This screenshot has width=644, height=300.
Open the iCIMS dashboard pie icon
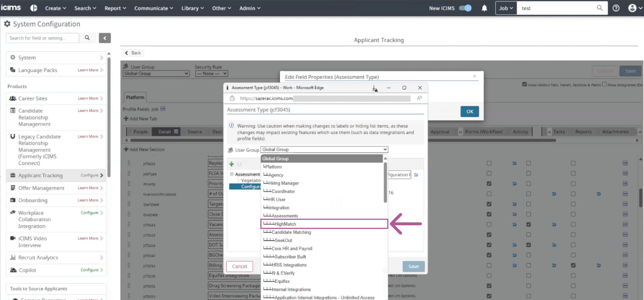point(34,8)
